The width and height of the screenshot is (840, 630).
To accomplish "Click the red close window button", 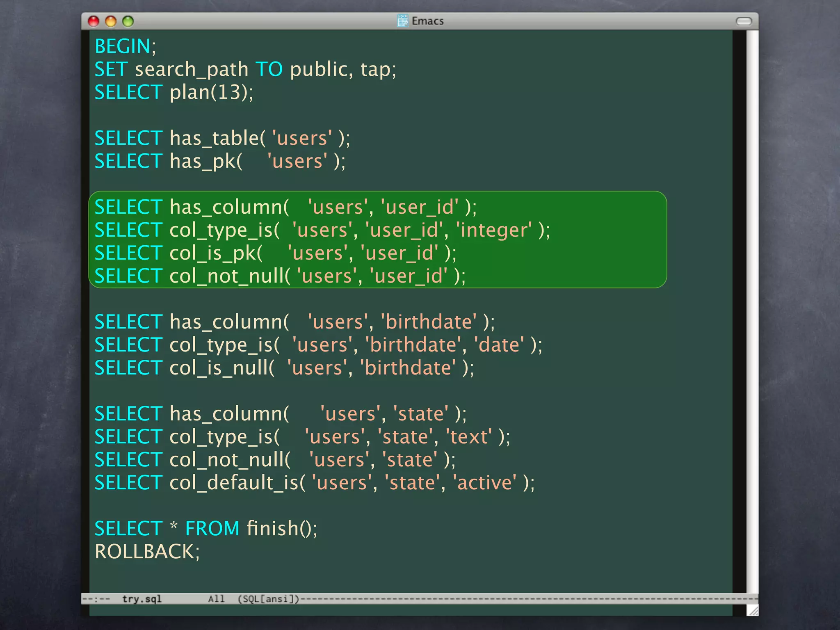I will coord(94,21).
